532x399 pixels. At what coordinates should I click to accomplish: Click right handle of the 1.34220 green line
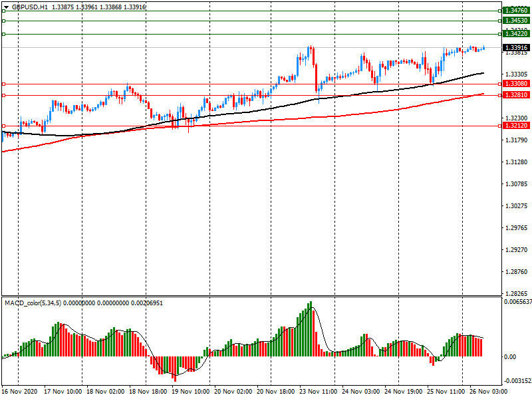[500, 34]
